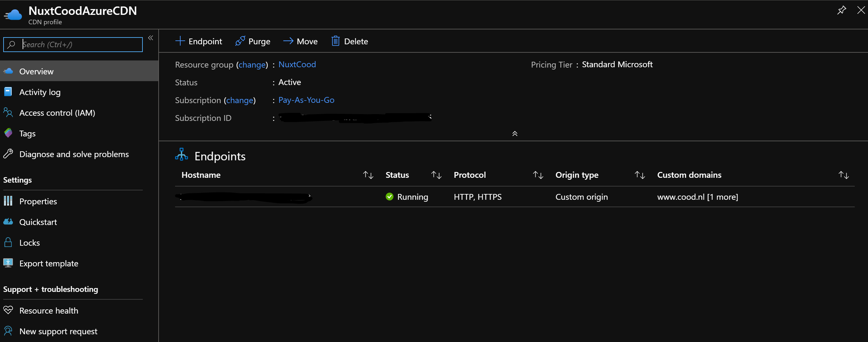868x342 pixels.
Task: Click the sort arrows after Protocol header
Action: click(538, 175)
